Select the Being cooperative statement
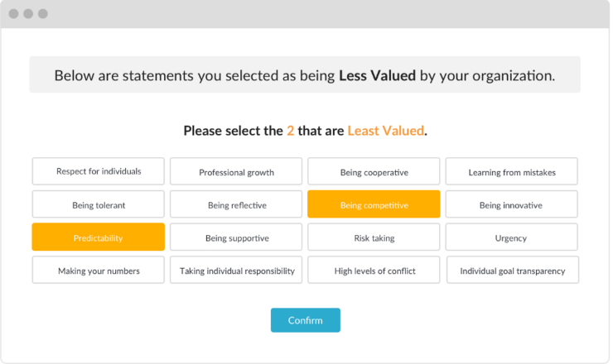Image resolution: width=613 pixels, height=364 pixels. 374,171
